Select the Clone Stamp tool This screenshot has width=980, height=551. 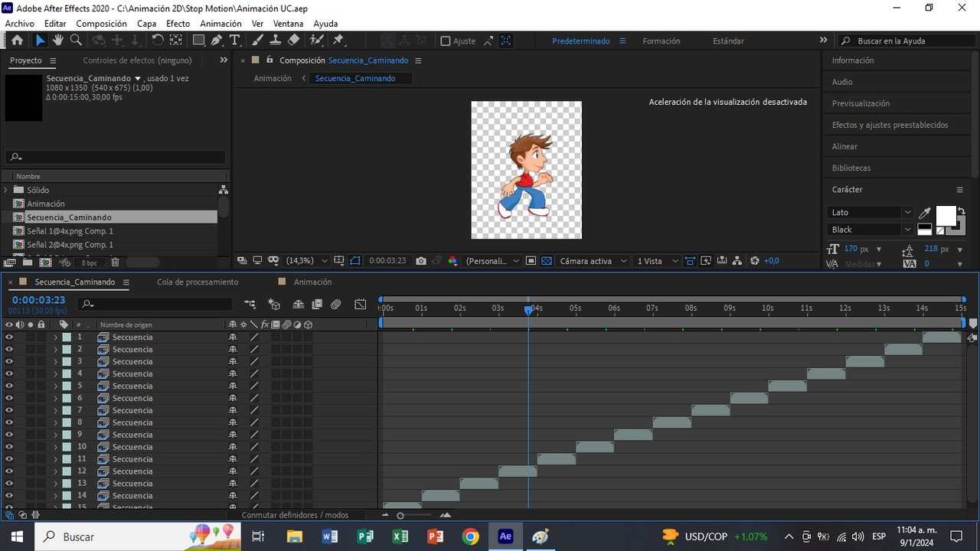(x=276, y=41)
